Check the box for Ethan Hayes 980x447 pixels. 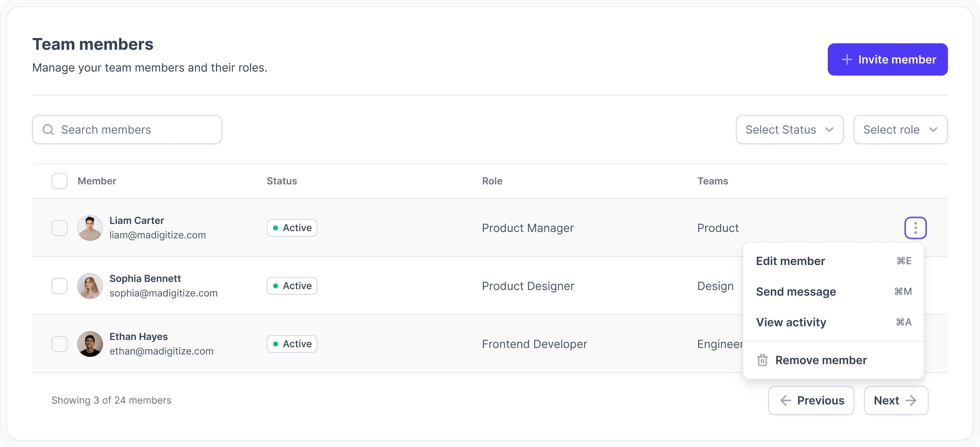(59, 344)
